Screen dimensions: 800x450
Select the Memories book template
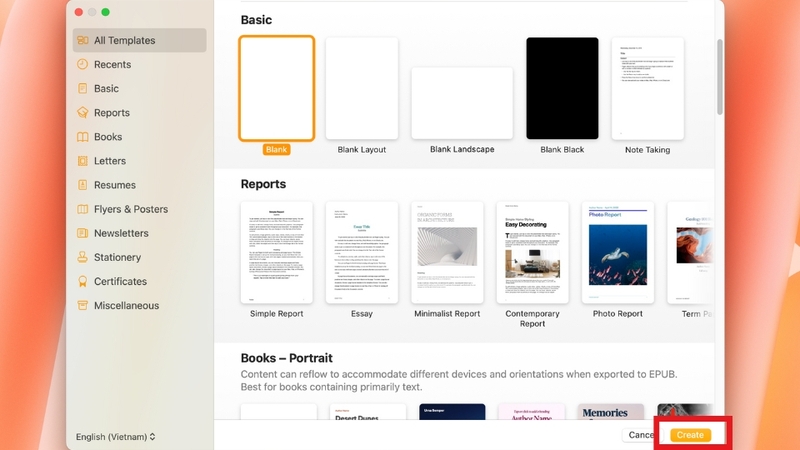click(x=611, y=412)
